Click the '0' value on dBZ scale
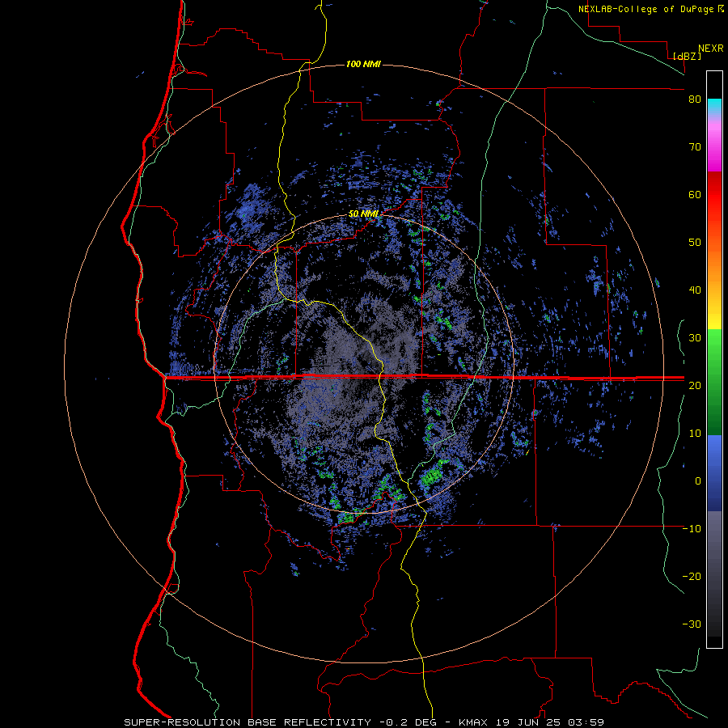 (x=698, y=481)
